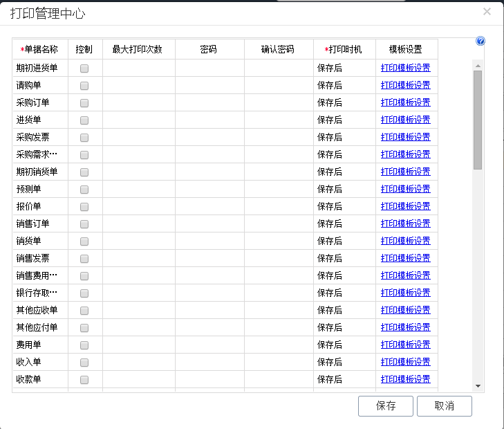Select the 打印时机 value for 销货单
Image resolution: width=504 pixels, height=429 pixels.
344,241
